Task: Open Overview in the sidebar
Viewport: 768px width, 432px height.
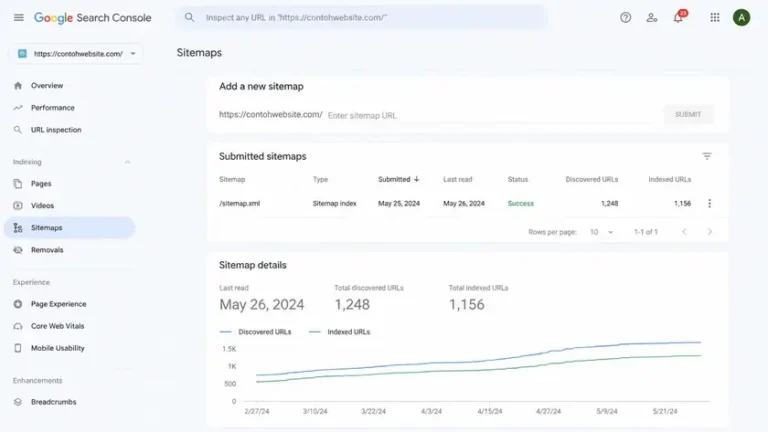Action: 47,86
